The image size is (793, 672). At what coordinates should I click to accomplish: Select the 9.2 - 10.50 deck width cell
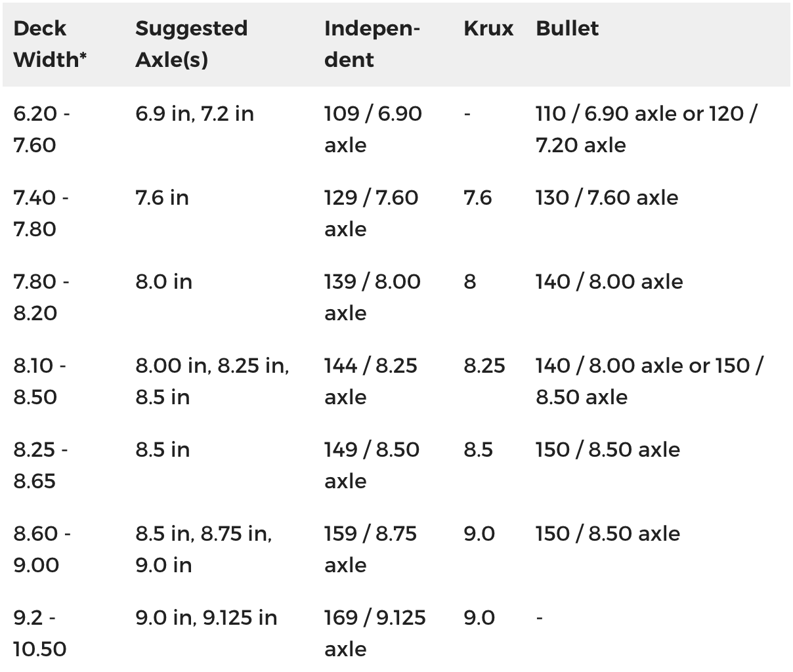[39, 633]
